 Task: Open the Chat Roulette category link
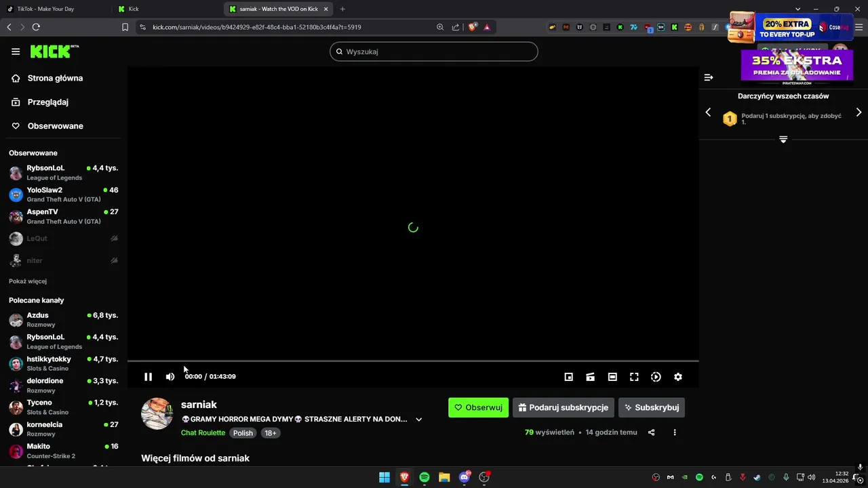point(203,433)
